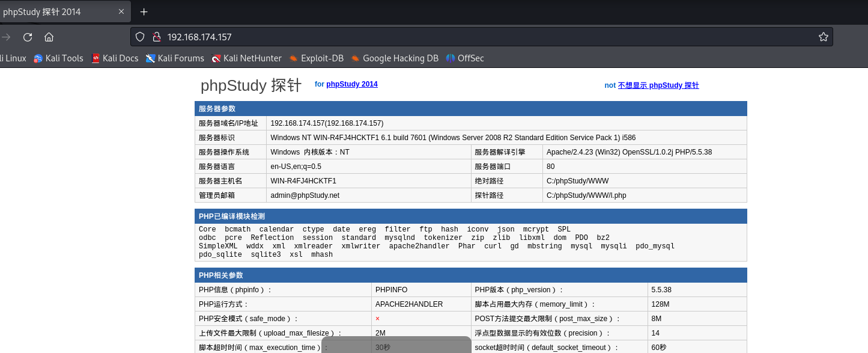Open the Google Hacking DB bookmark
Image resolution: width=868 pixels, height=353 pixels.
point(395,58)
